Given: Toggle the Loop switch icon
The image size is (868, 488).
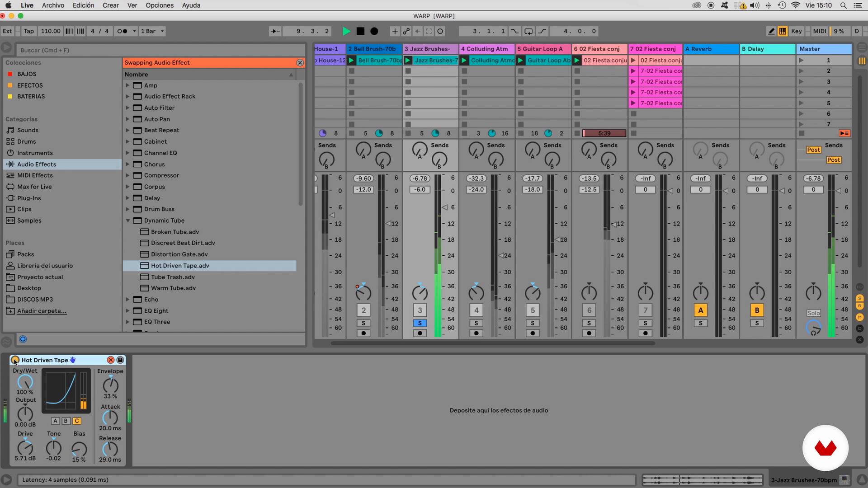Looking at the screenshot, I should (x=528, y=31).
